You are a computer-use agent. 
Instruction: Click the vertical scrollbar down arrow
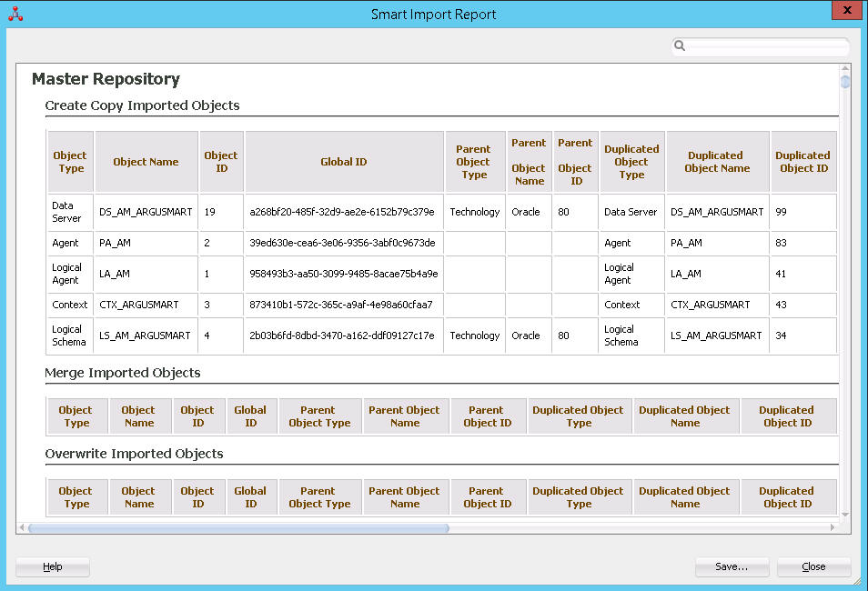(845, 515)
